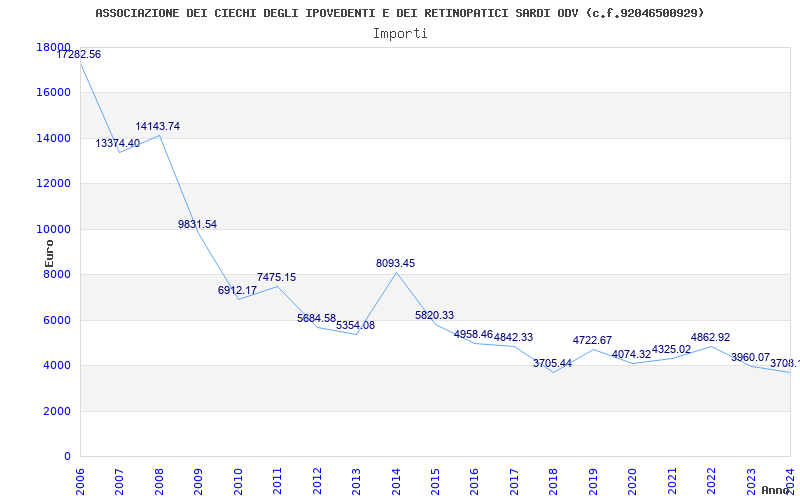The height and width of the screenshot is (500, 800).
Task: Click the 2011 x-axis year label
Action: coord(277,481)
